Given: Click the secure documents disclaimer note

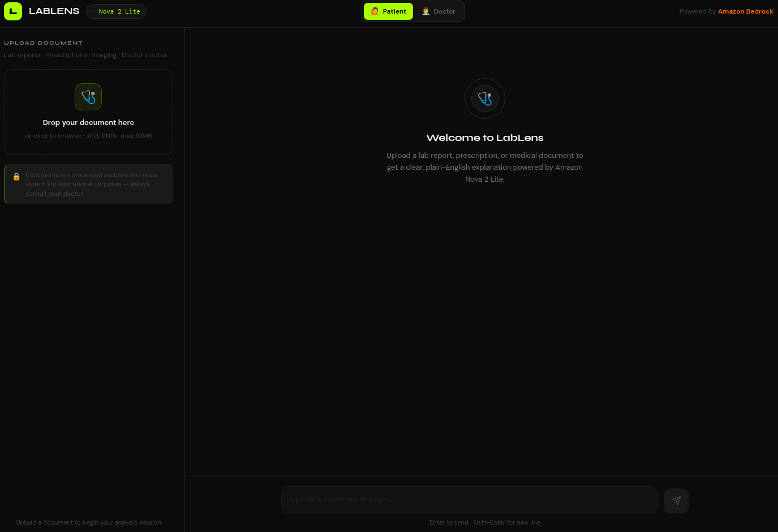Looking at the screenshot, I should coord(89,184).
